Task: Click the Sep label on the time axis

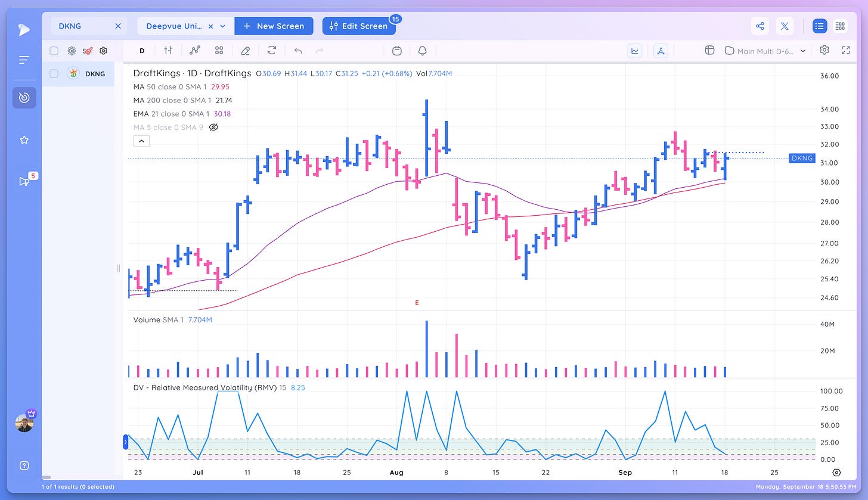Action: coord(625,472)
